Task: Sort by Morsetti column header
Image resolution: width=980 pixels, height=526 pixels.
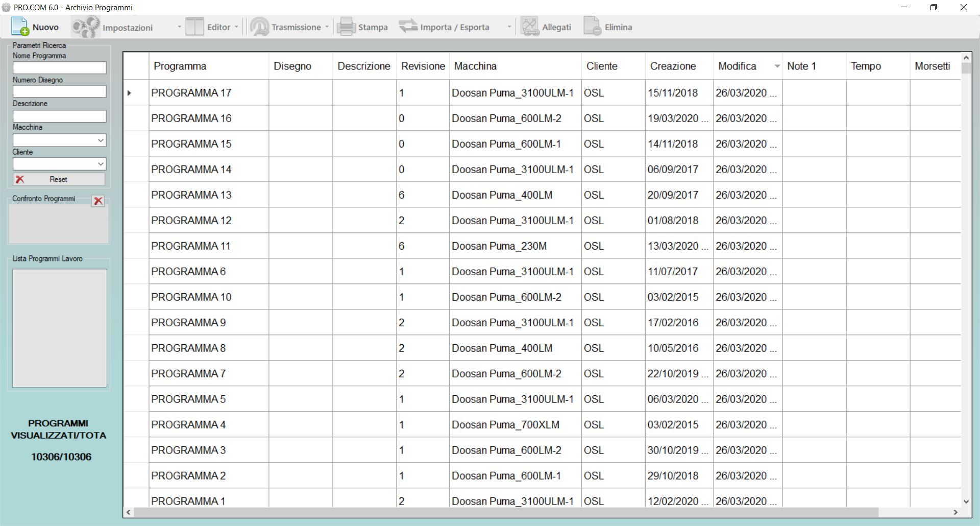Action: point(935,66)
